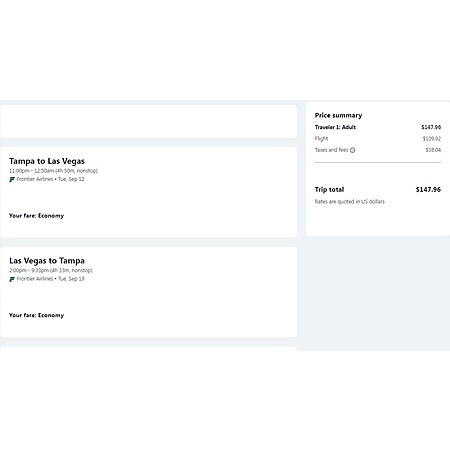This screenshot has width=450, height=450.
Task: Click the $109.92 flight price
Action: coord(432,138)
